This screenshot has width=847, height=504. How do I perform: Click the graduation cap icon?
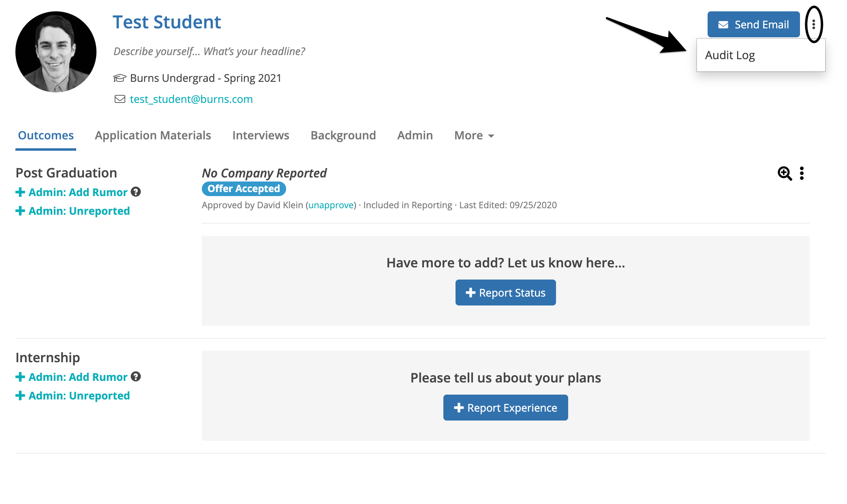(120, 78)
